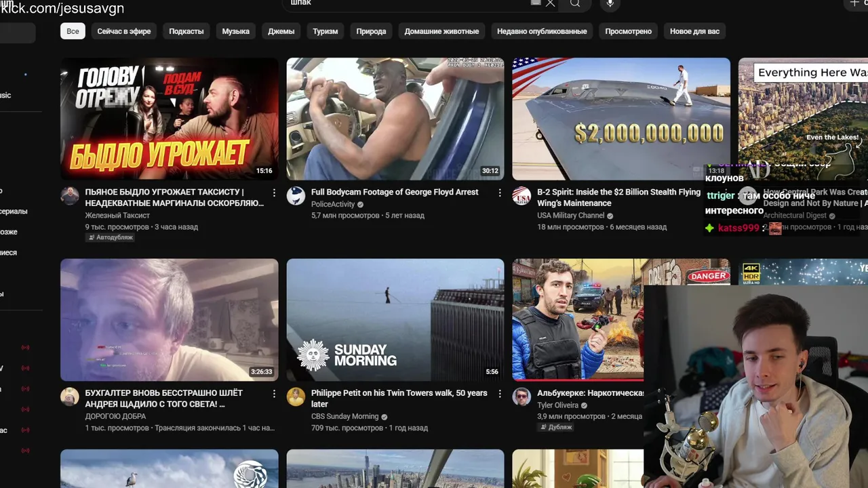
Task: Open the city skyline thumbnail in bottom row
Action: 395,468
